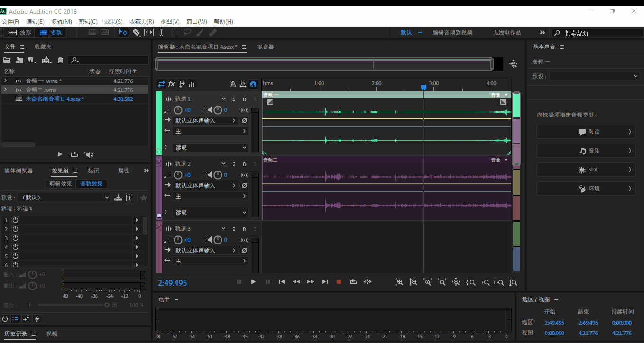Toggle the metronome icon
Image resolution: width=644 pixels, height=343 pixels.
tap(233, 84)
